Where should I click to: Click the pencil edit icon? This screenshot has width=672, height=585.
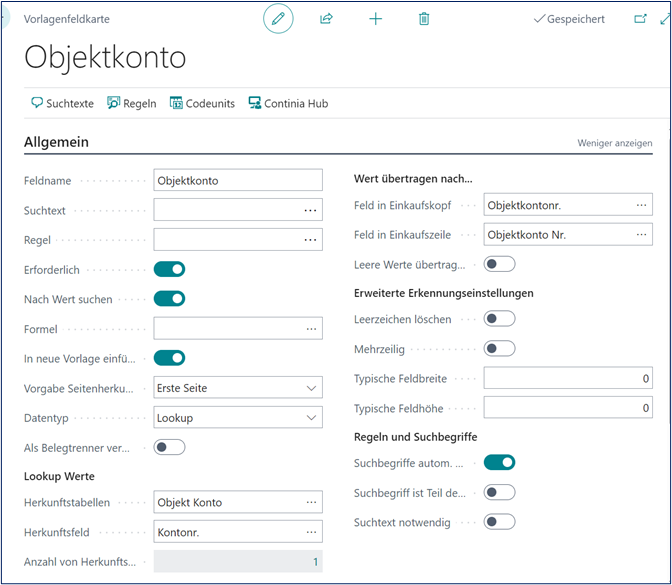[278, 19]
